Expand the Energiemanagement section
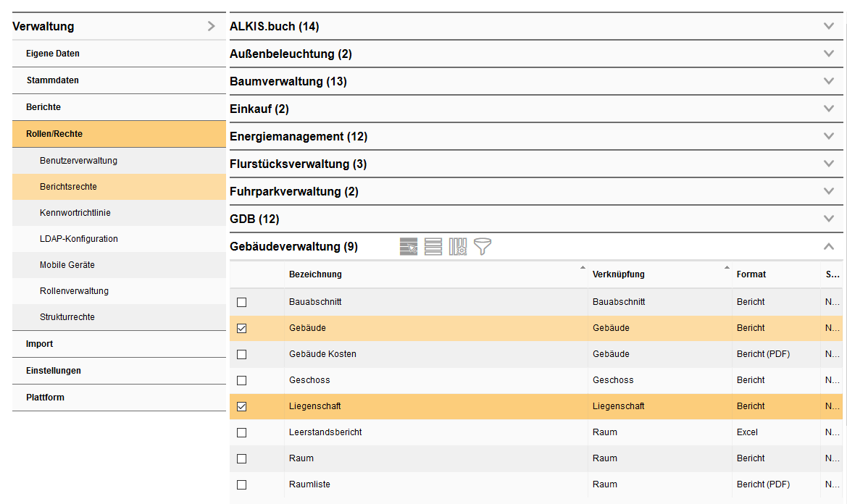This screenshot has width=847, height=504. pos(829,136)
